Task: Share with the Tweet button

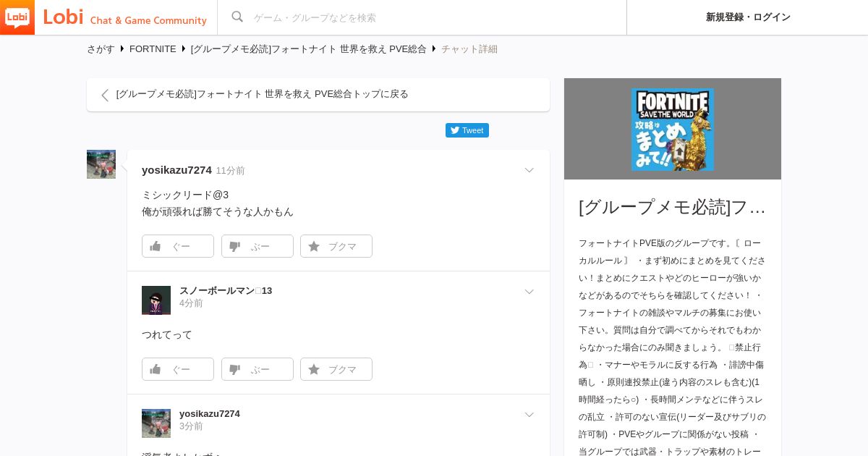Action: (467, 130)
